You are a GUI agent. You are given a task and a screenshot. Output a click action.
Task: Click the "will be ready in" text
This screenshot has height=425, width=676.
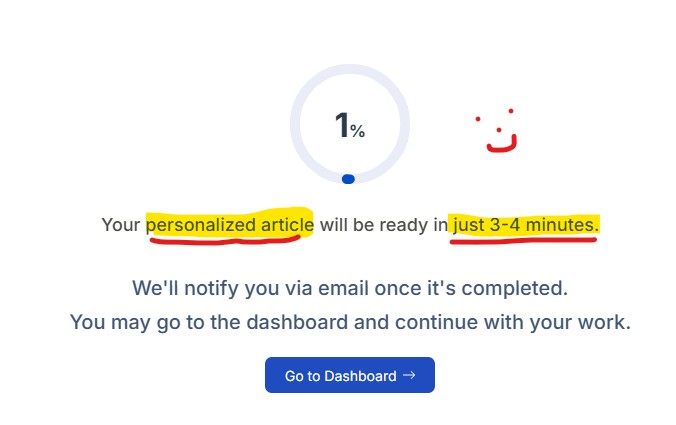(x=384, y=225)
